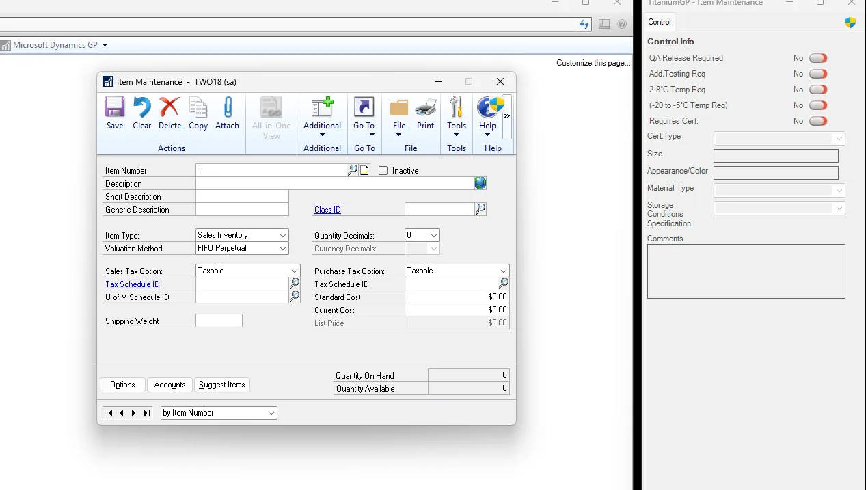This screenshot has height=490, width=868.
Task: Go to last record navigation arrow
Action: [146, 413]
